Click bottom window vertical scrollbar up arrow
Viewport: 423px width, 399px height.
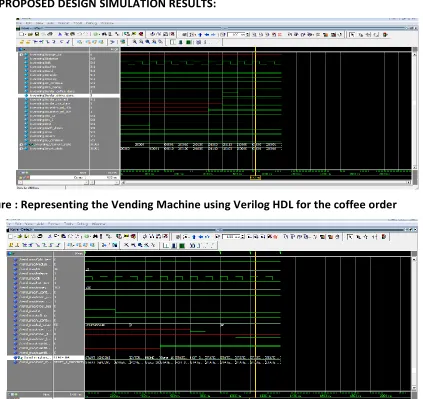point(415,259)
